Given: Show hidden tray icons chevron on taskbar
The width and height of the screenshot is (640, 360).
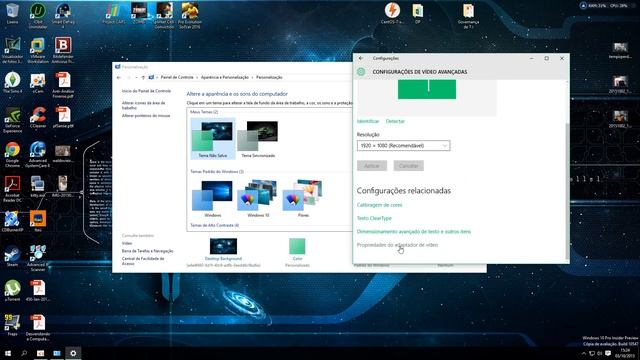Looking at the screenshot, I should coord(583,353).
